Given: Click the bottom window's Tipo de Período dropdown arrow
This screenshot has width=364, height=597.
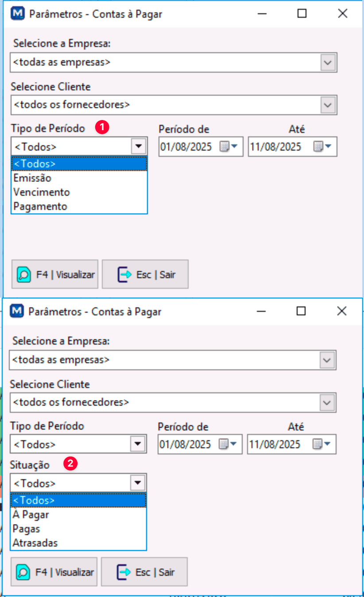Looking at the screenshot, I should [x=138, y=444].
